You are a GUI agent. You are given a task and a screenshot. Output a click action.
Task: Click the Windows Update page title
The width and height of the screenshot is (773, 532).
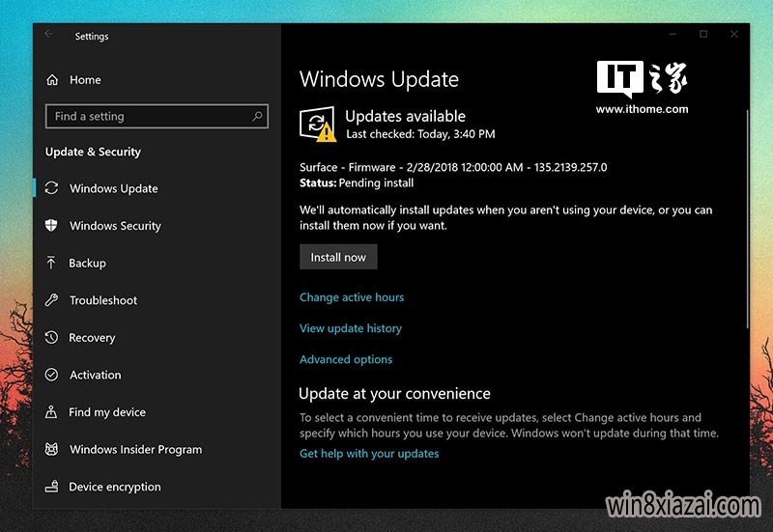379,79
